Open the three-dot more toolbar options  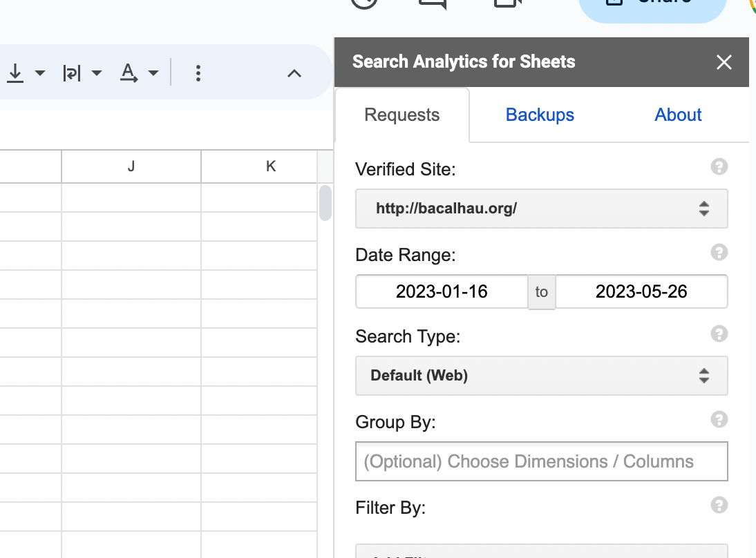click(x=198, y=73)
